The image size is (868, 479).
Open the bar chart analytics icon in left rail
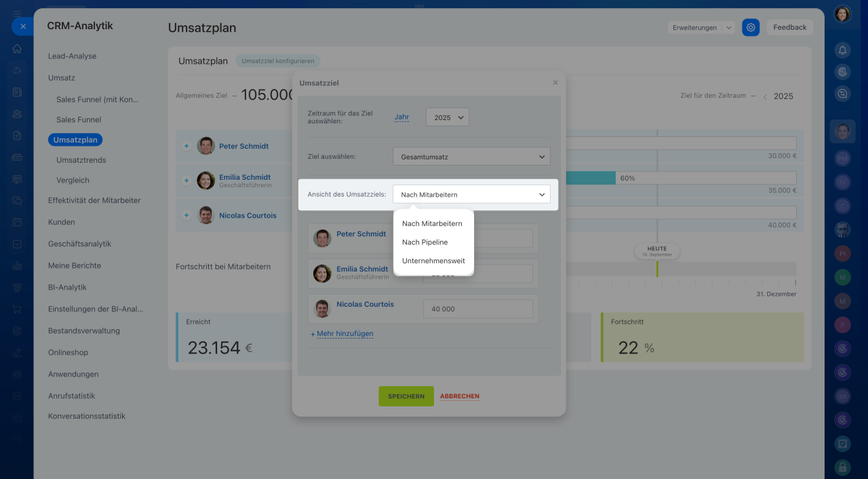coord(17,266)
